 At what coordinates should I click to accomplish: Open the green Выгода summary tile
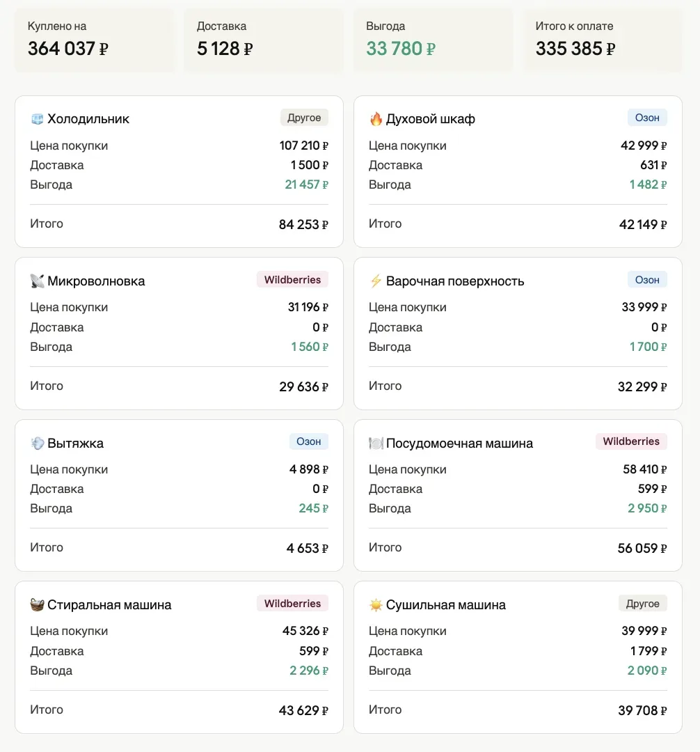[433, 40]
